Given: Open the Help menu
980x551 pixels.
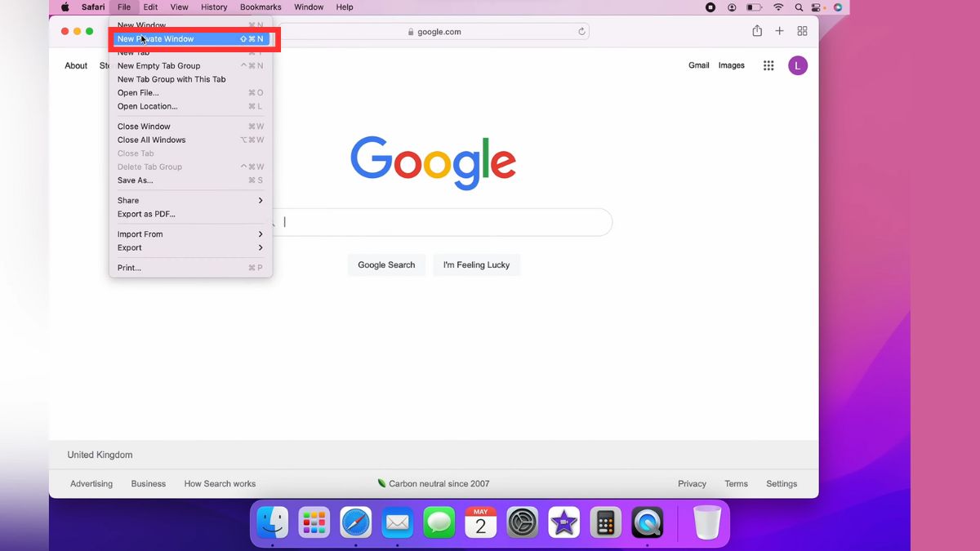Looking at the screenshot, I should click(x=345, y=7).
